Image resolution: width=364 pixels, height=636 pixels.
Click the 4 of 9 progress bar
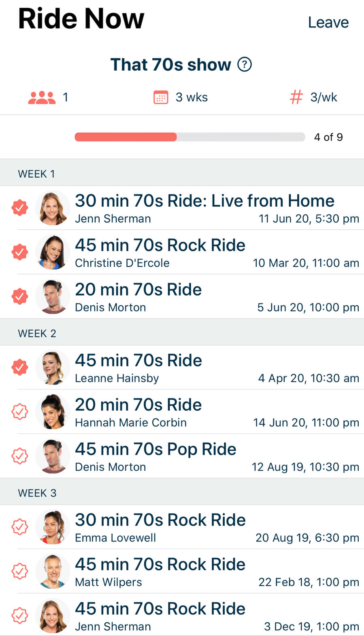pyautogui.click(x=189, y=137)
